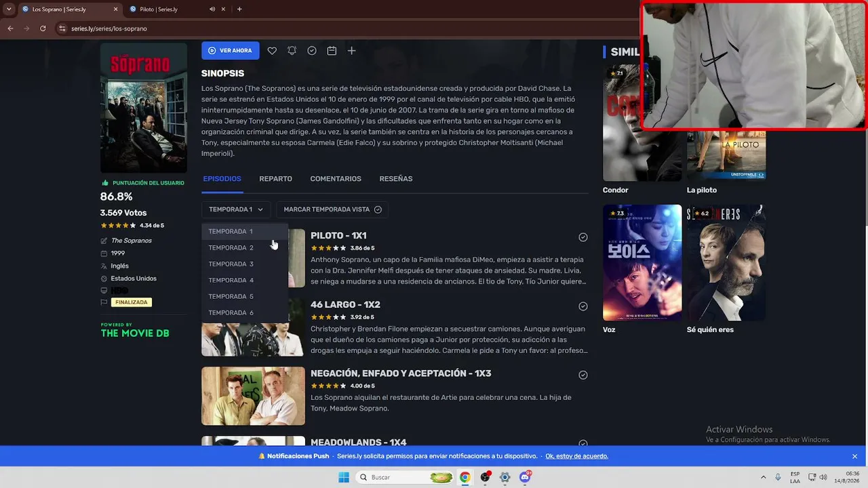
Task: Click the taskbar microphone icon
Action: pos(778,477)
